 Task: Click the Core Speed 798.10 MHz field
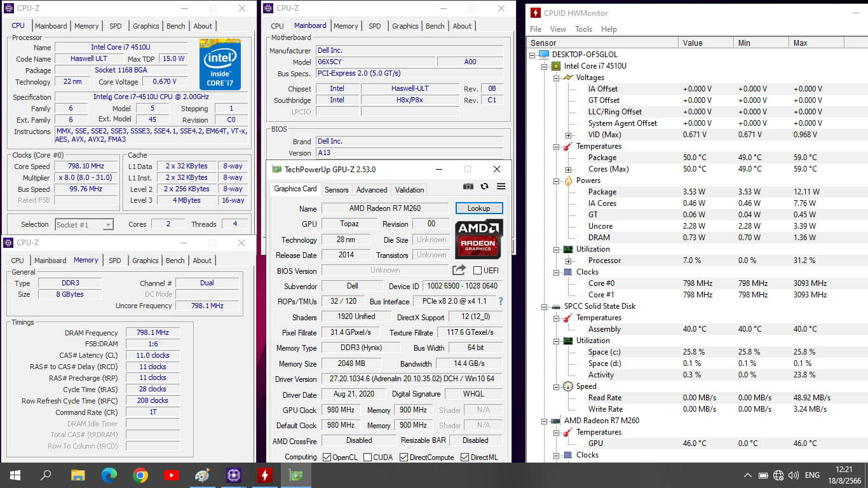[86, 166]
